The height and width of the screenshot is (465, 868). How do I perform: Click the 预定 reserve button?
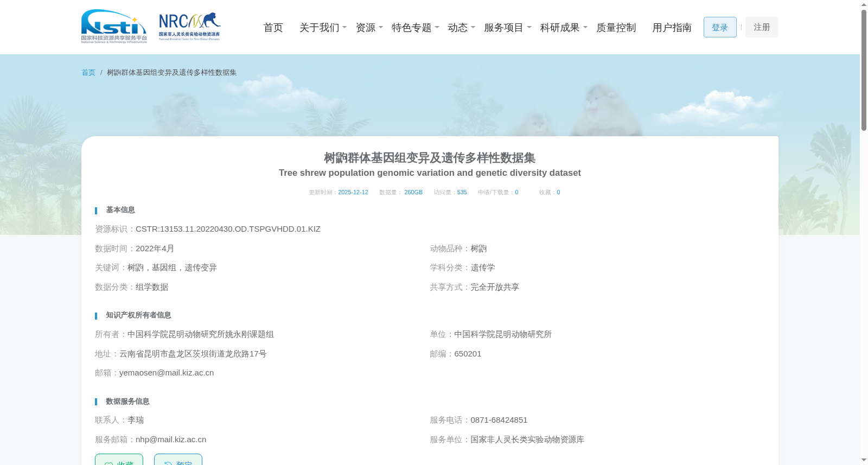(178, 460)
